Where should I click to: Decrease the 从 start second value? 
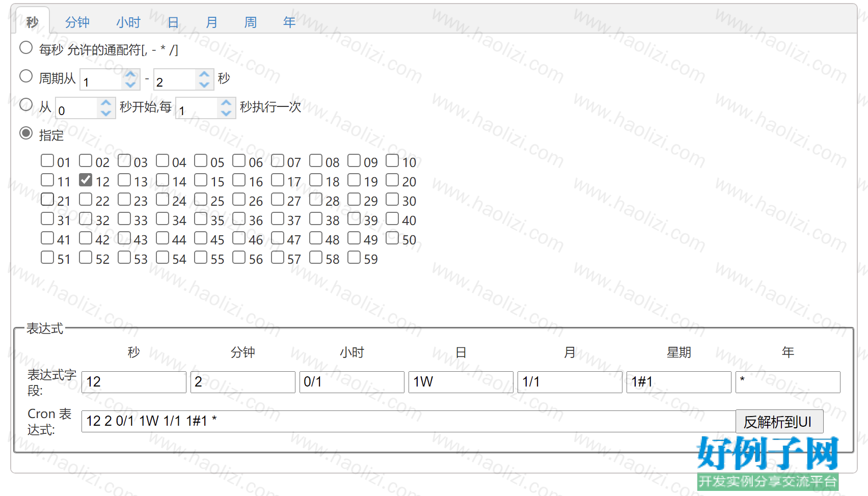pos(106,113)
